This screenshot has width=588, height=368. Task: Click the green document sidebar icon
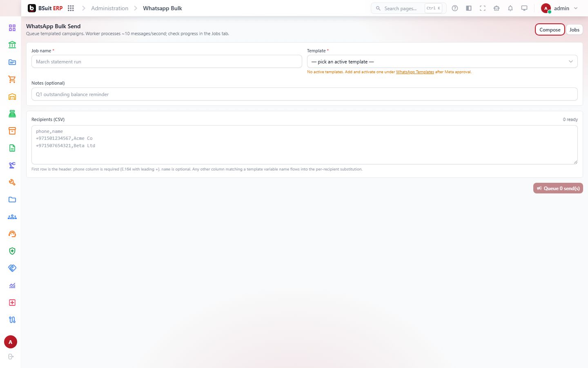click(12, 148)
